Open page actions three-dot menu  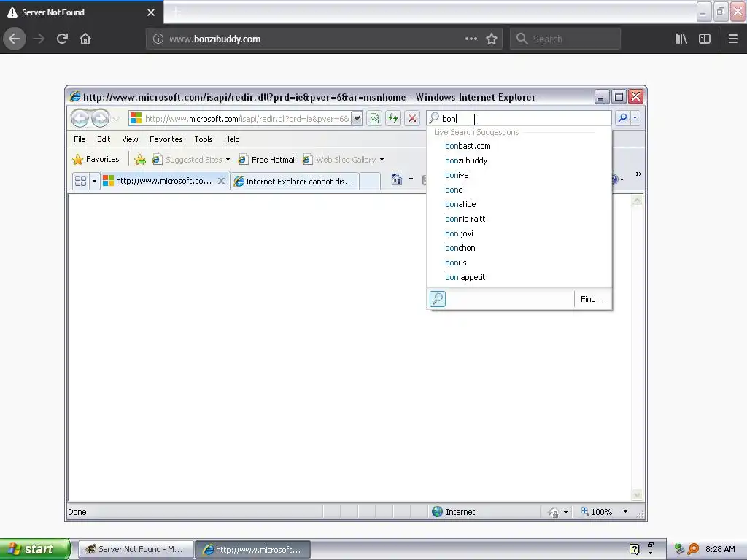(x=471, y=39)
